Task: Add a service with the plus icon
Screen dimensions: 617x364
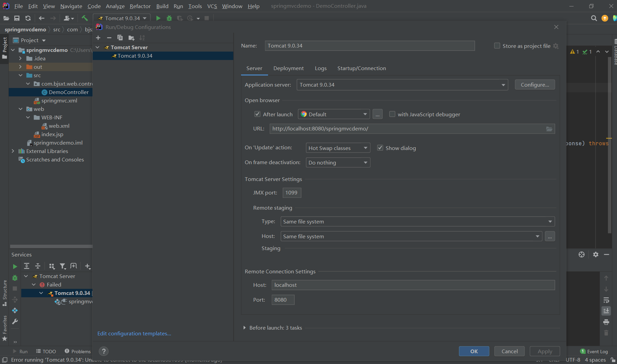Action: tap(88, 266)
